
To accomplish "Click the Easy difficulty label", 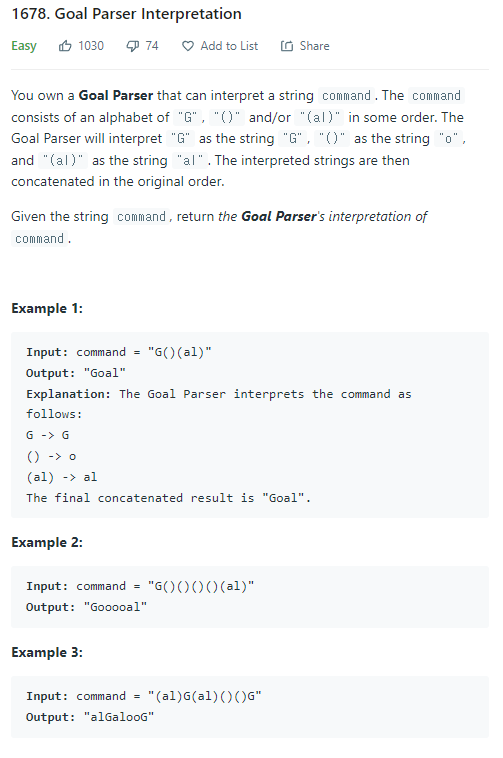I will tap(24, 46).
